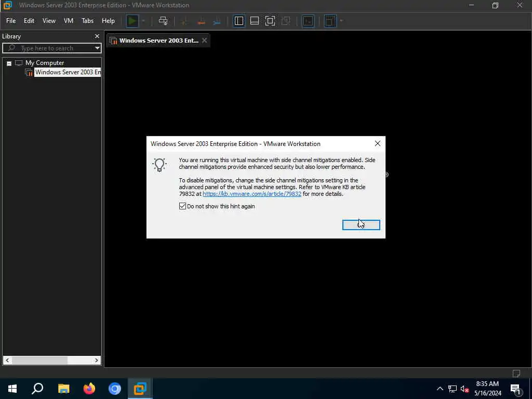The image size is (532, 399).
Task: Open the Help menu
Action: pyautogui.click(x=108, y=21)
